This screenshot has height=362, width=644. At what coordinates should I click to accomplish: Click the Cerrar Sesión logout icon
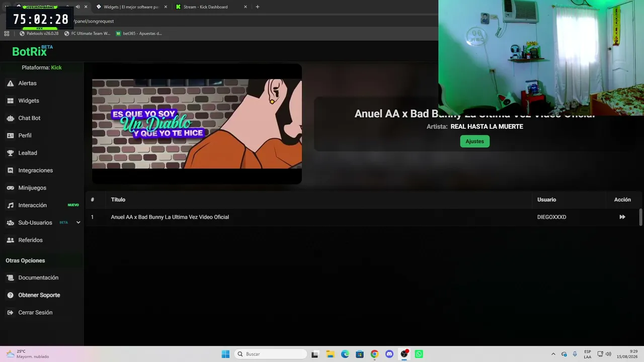10,313
